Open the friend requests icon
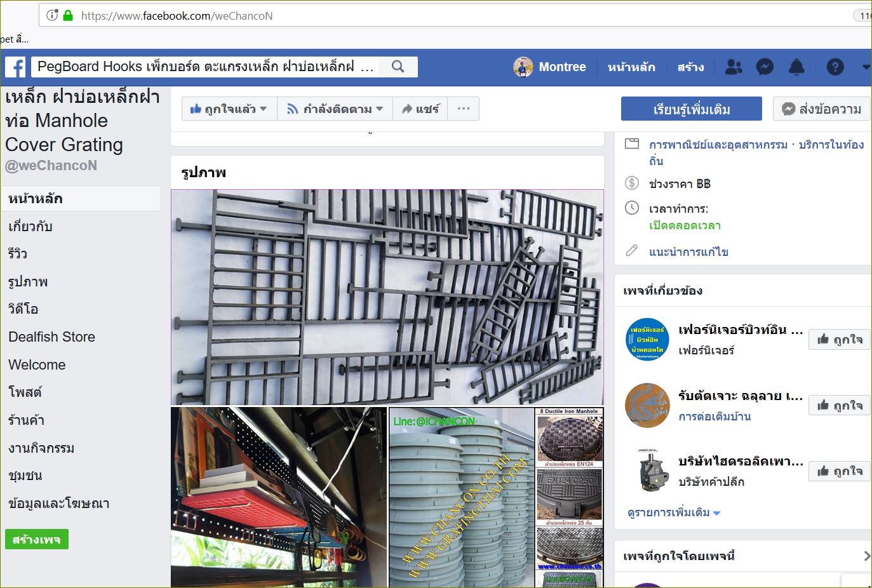 (734, 67)
